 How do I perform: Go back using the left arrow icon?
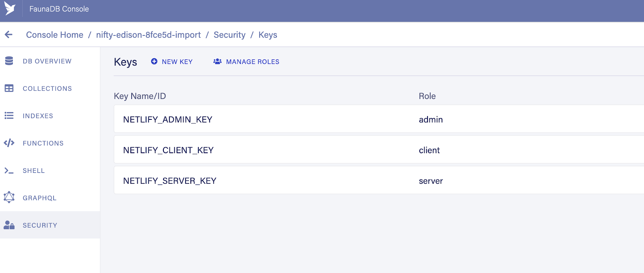(8, 35)
